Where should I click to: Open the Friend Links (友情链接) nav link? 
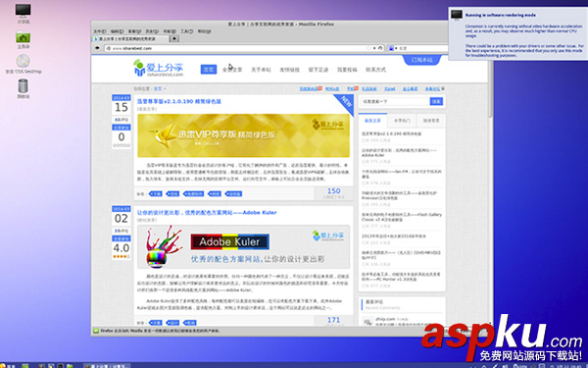289,70
